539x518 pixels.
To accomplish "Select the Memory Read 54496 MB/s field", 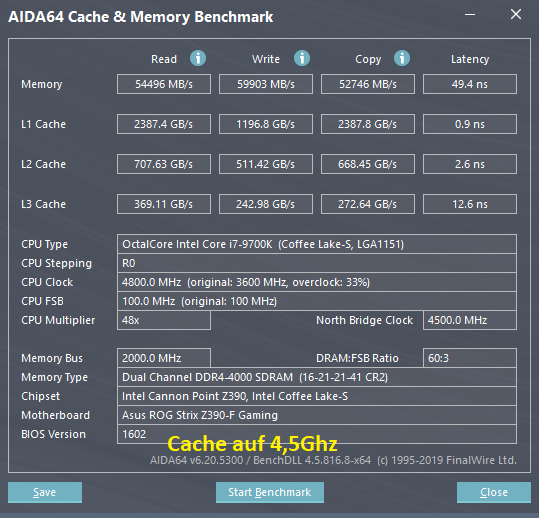I will click(x=164, y=84).
